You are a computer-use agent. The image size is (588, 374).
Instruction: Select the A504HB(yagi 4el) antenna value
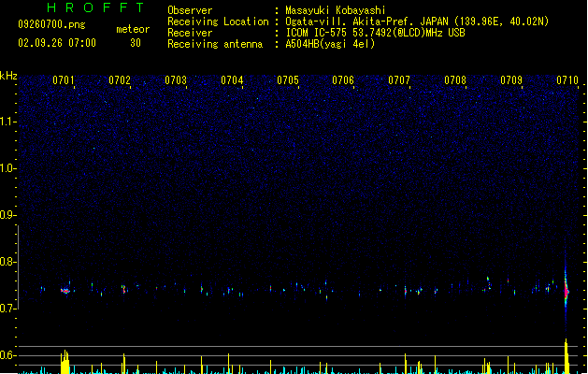330,44
